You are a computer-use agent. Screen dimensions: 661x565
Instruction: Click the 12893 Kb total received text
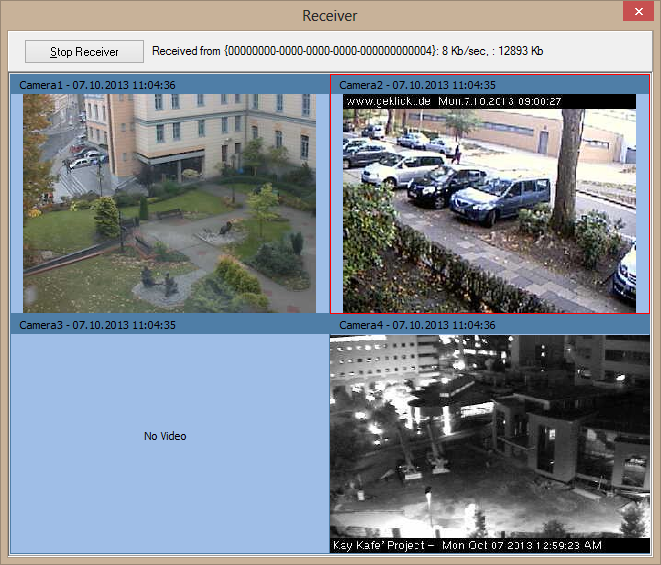[x=522, y=51]
